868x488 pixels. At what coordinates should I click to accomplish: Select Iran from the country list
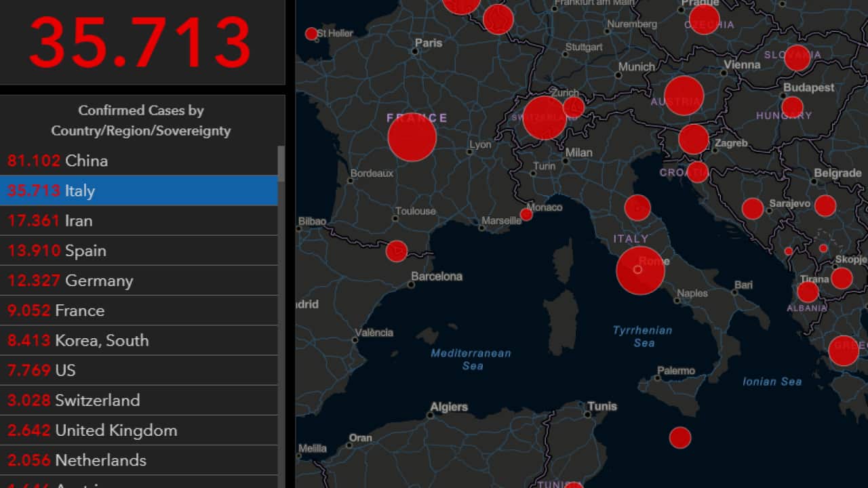138,220
